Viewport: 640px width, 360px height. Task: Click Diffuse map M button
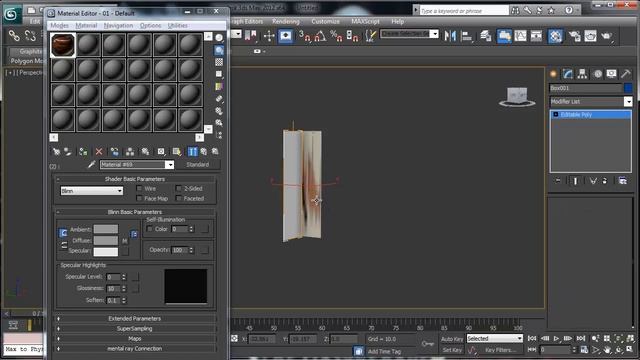(x=125, y=241)
